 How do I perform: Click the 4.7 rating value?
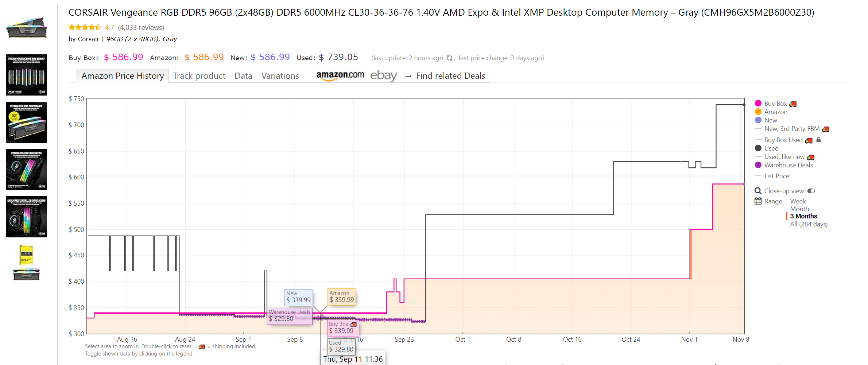click(109, 27)
